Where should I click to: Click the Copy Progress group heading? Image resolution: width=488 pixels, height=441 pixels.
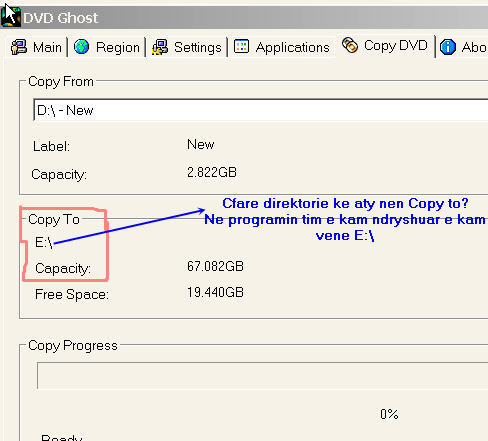tap(73, 345)
